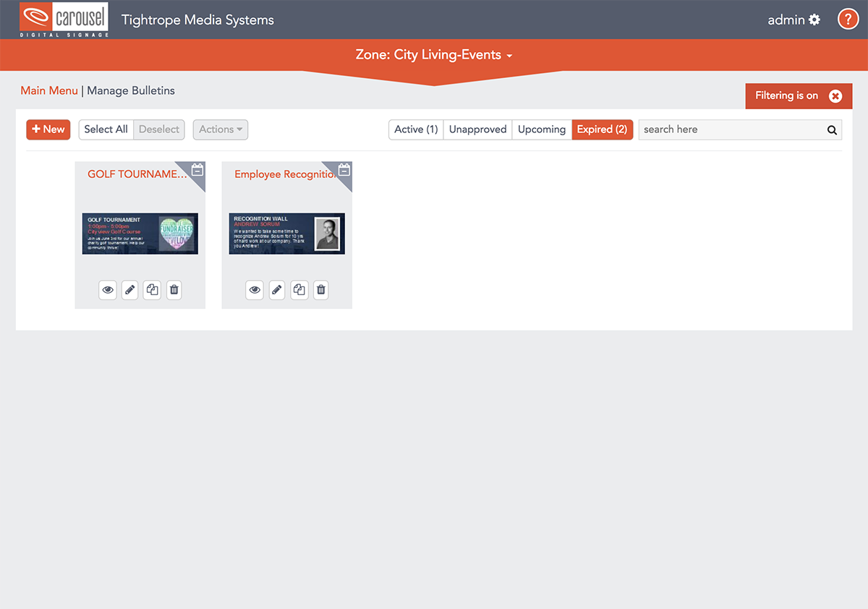This screenshot has height=609, width=868.
Task: Edit the Golf Tournament bulletin with pencil icon
Action: [x=130, y=290]
